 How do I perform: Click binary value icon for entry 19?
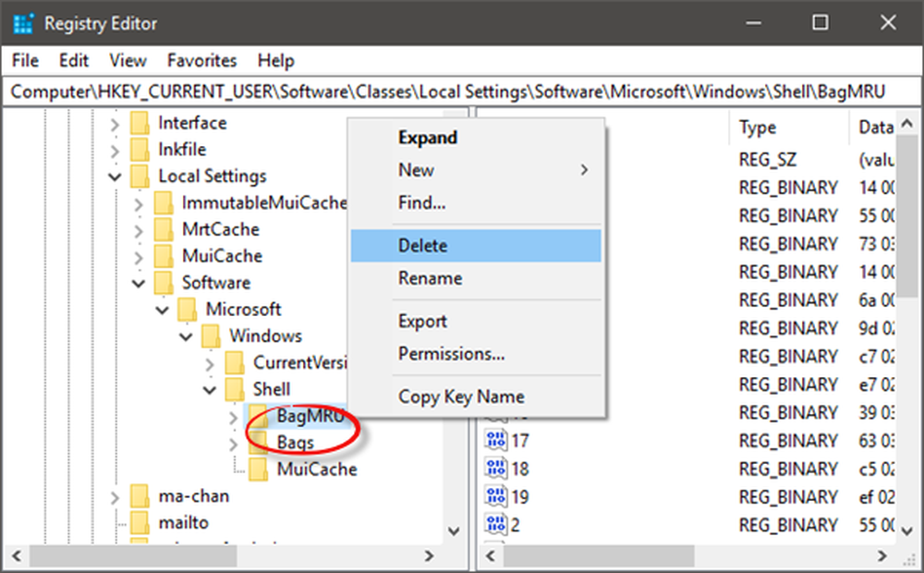495,497
